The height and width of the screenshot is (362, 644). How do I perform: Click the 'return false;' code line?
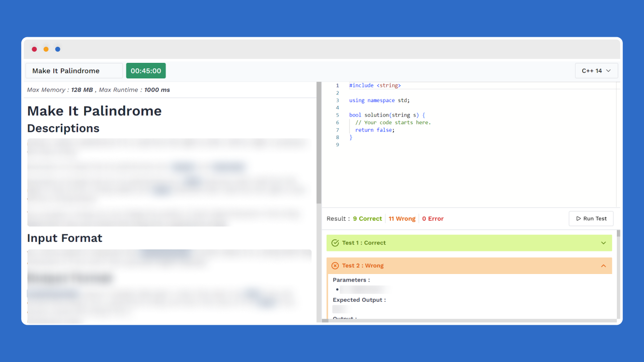pyautogui.click(x=375, y=130)
